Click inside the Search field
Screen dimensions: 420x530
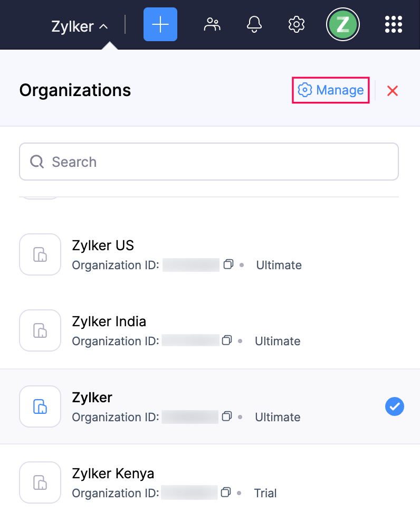[209, 162]
